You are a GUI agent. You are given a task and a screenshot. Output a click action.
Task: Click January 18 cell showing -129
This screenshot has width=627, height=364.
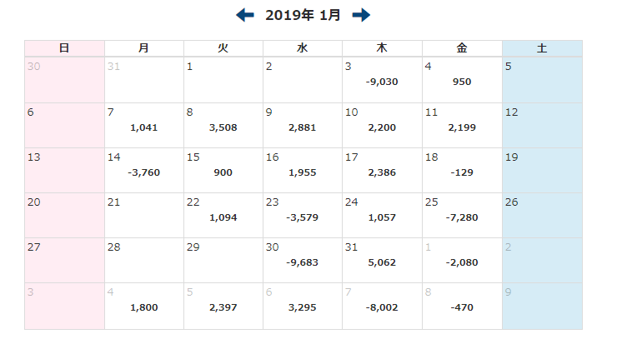pos(462,171)
